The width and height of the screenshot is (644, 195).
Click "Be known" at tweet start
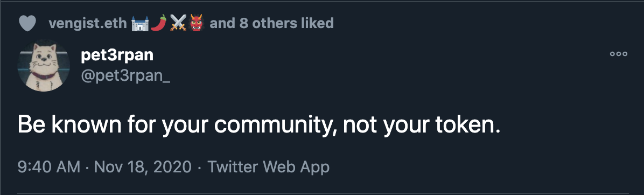69,124
